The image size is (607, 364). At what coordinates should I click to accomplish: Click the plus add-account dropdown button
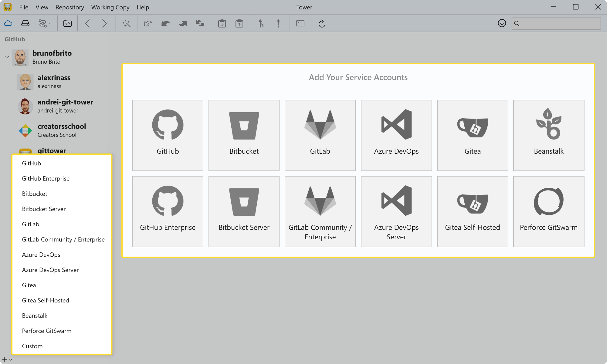[x=7, y=360]
